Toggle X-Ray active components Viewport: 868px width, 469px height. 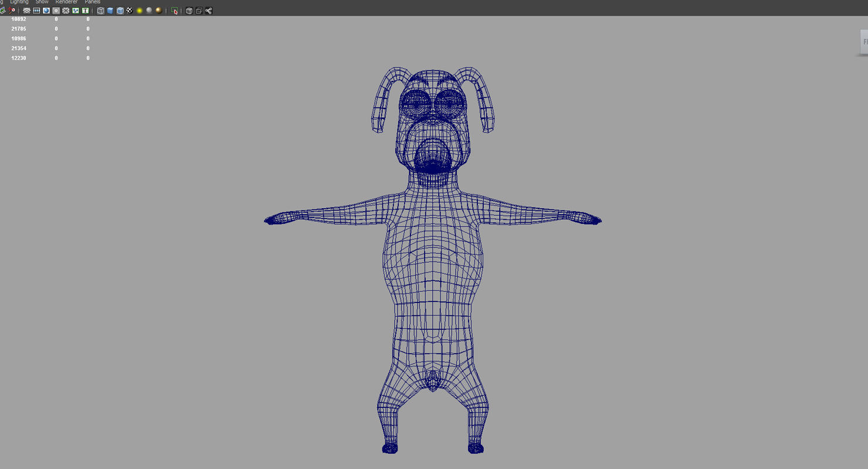(x=199, y=11)
